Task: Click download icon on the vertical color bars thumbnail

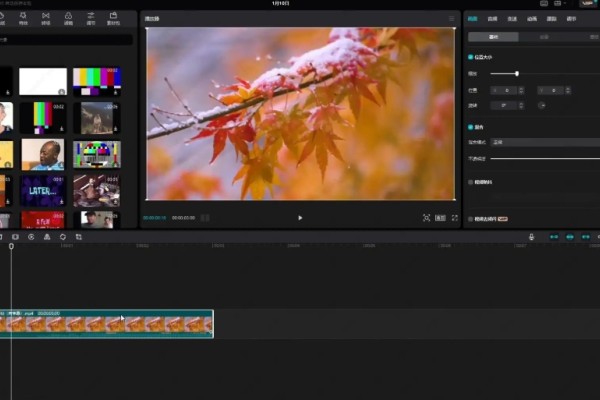Action: 61,129
